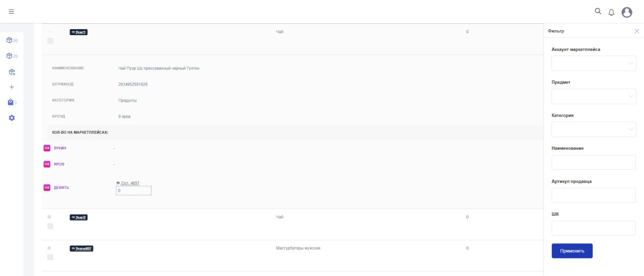This screenshot has width=644, height=276.
Task: Expand the 9yar/2 row
Action: click(49, 217)
